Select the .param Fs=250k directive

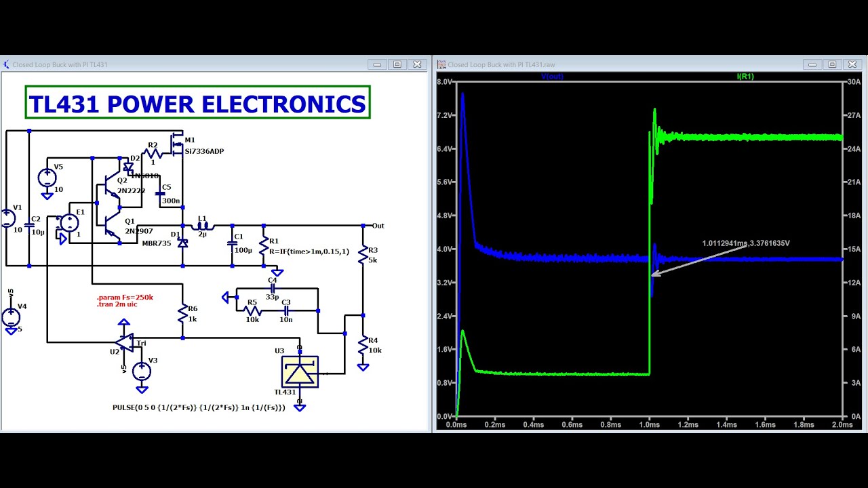pyautogui.click(x=125, y=298)
